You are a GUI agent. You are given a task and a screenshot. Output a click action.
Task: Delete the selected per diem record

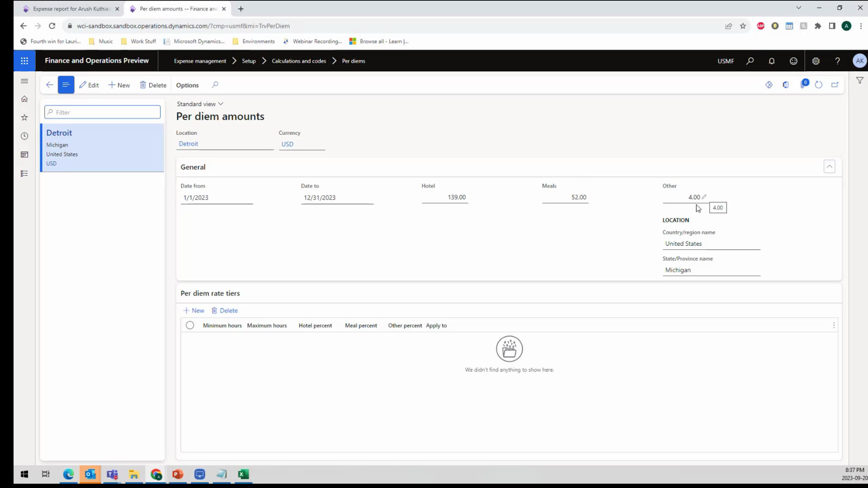click(153, 85)
